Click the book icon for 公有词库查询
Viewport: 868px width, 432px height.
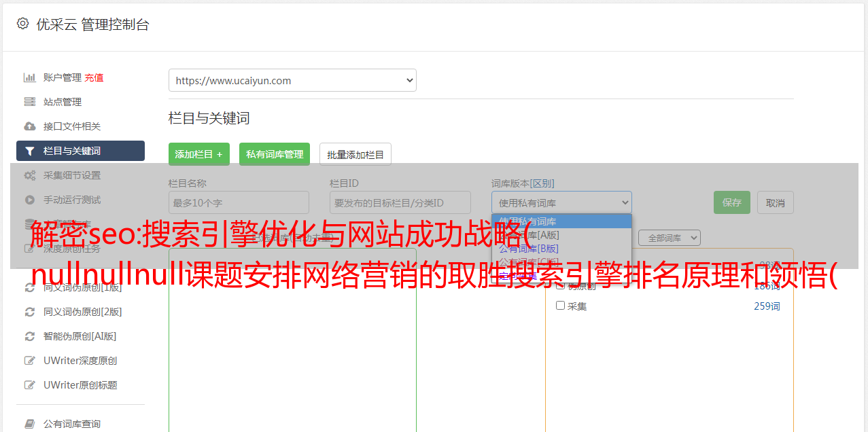coord(30,424)
